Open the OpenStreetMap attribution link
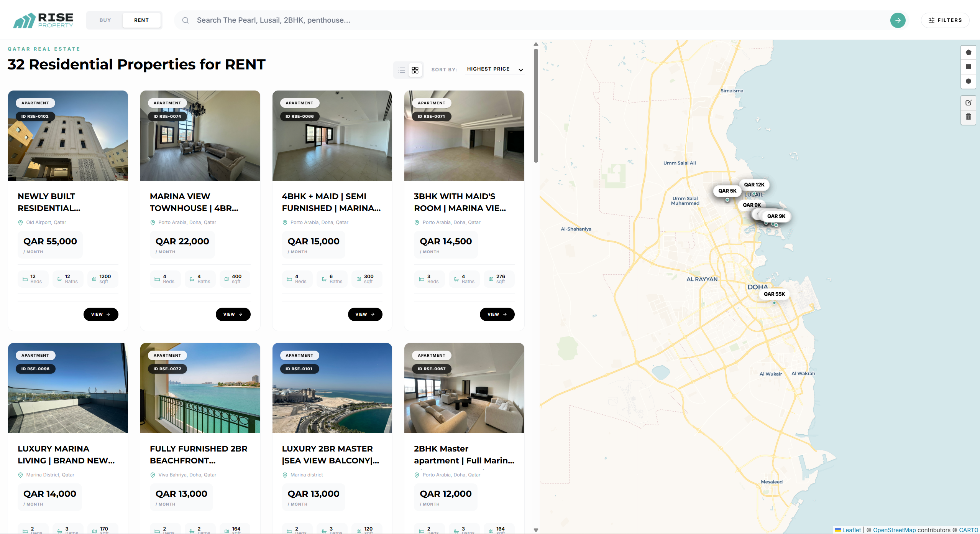Screen dimensions: 980x534 pyautogui.click(x=894, y=530)
